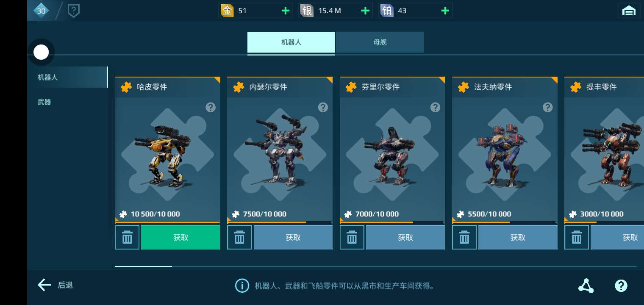
Task: Go back with the 后退 arrow
Action: click(55, 285)
